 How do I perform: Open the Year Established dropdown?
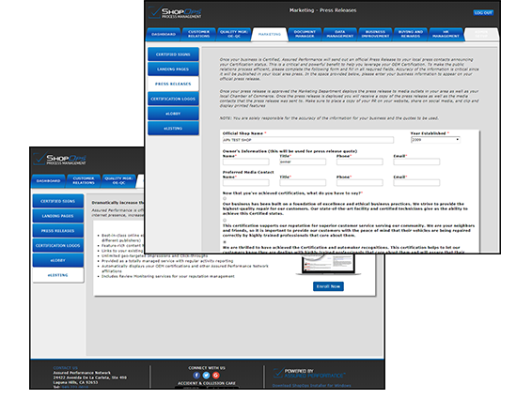(x=435, y=140)
